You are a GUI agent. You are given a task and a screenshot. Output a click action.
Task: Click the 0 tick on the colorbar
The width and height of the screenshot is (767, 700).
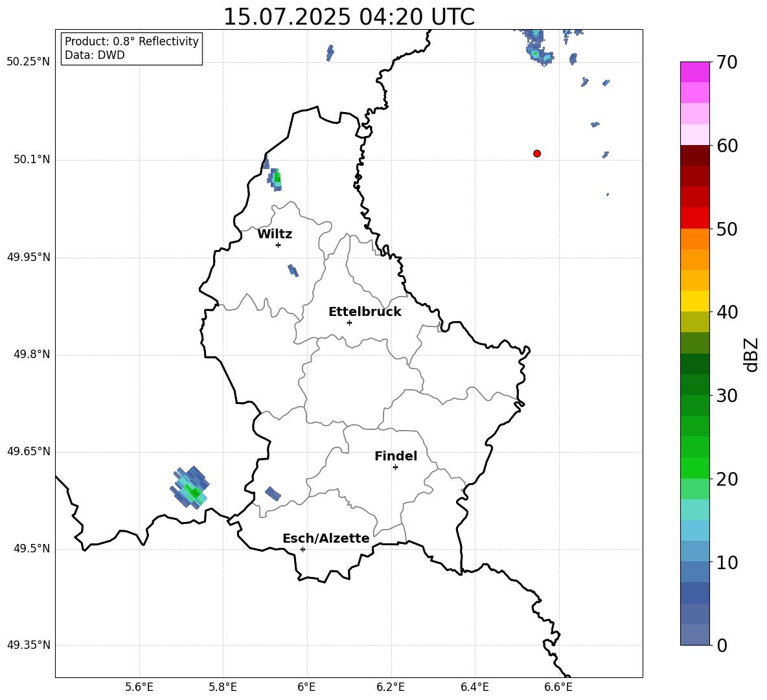722,646
